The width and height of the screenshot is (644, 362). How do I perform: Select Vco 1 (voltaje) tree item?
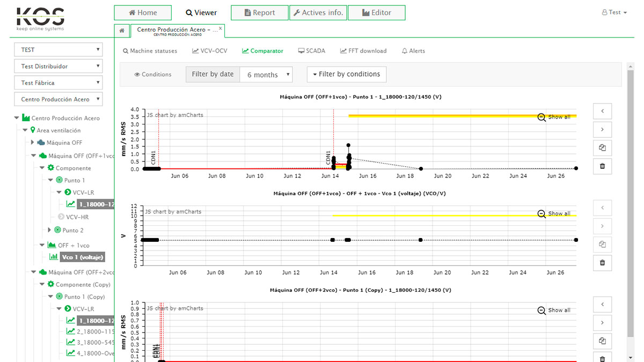coord(82,257)
